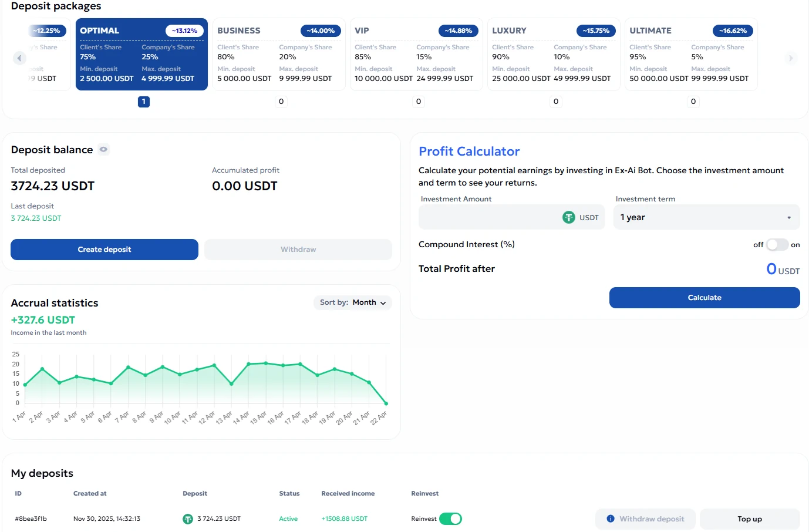Click the Tether icon in deposit row
Viewport: 809px width, 532px height.
pos(188,519)
